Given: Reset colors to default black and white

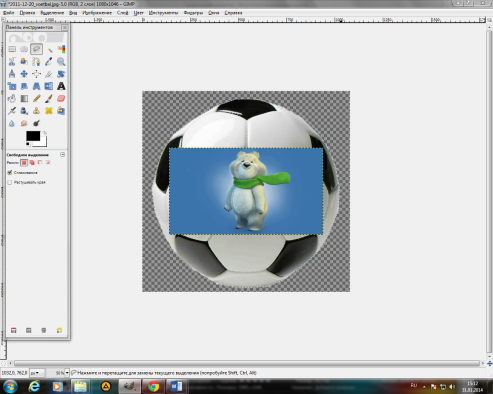Looking at the screenshot, I should (x=28, y=144).
